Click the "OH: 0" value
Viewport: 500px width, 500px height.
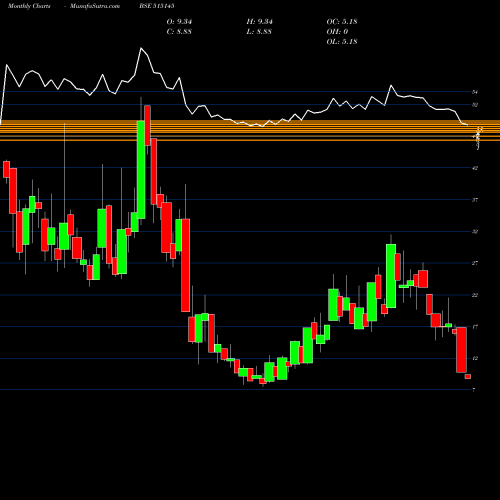pos(337,32)
